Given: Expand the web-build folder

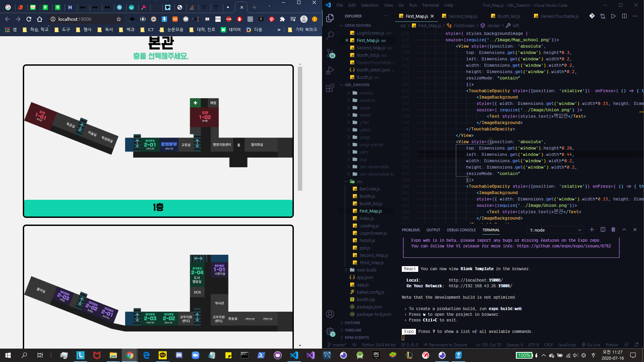Looking at the screenshot, I should point(366,270).
